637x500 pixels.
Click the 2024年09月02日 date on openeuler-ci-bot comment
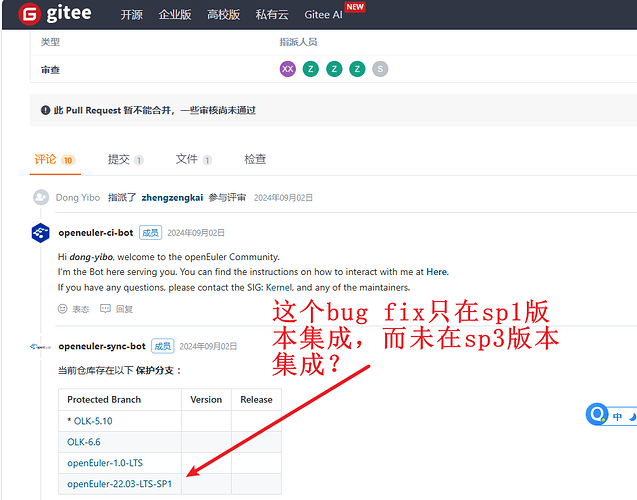(196, 233)
